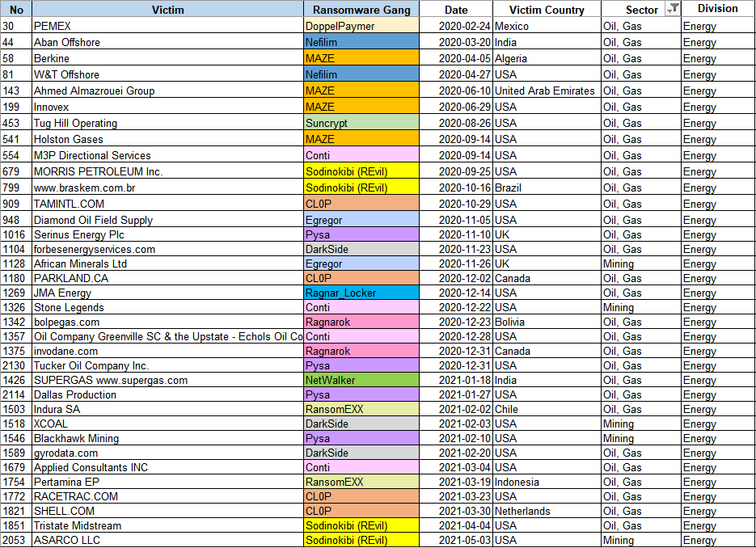
Task: Select the NetWalker gang cell
Action: point(361,380)
